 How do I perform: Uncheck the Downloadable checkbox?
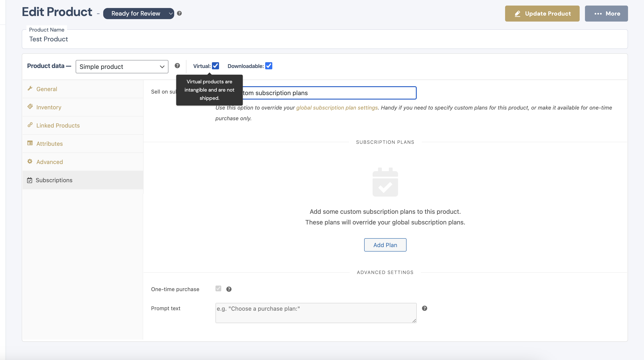[x=269, y=66]
